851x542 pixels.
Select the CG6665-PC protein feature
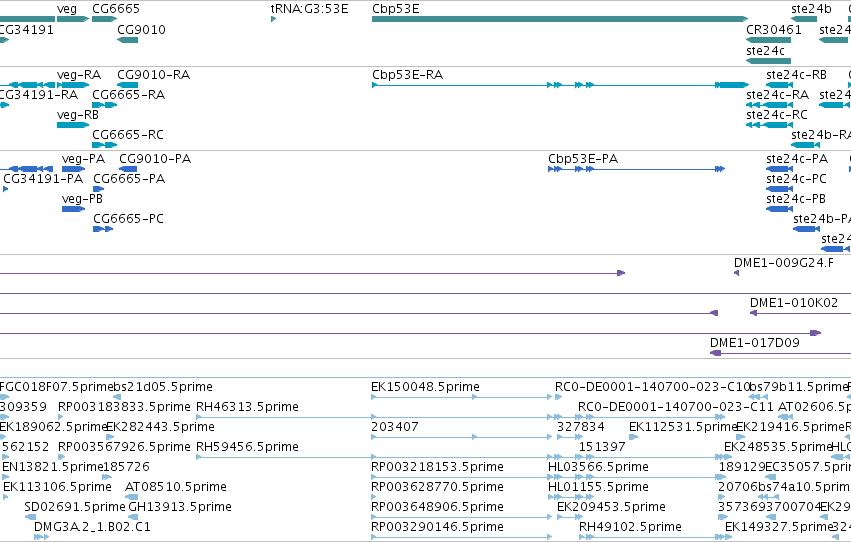pos(103,229)
